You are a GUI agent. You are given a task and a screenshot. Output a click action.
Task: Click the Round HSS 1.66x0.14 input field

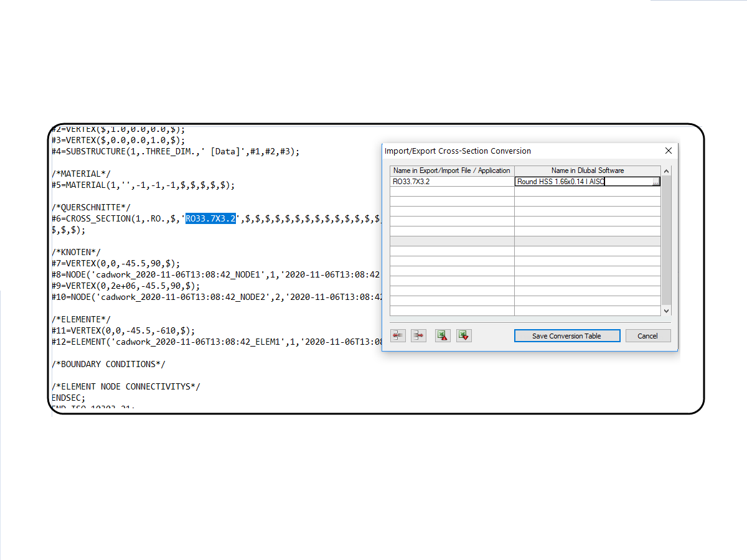pos(573,182)
